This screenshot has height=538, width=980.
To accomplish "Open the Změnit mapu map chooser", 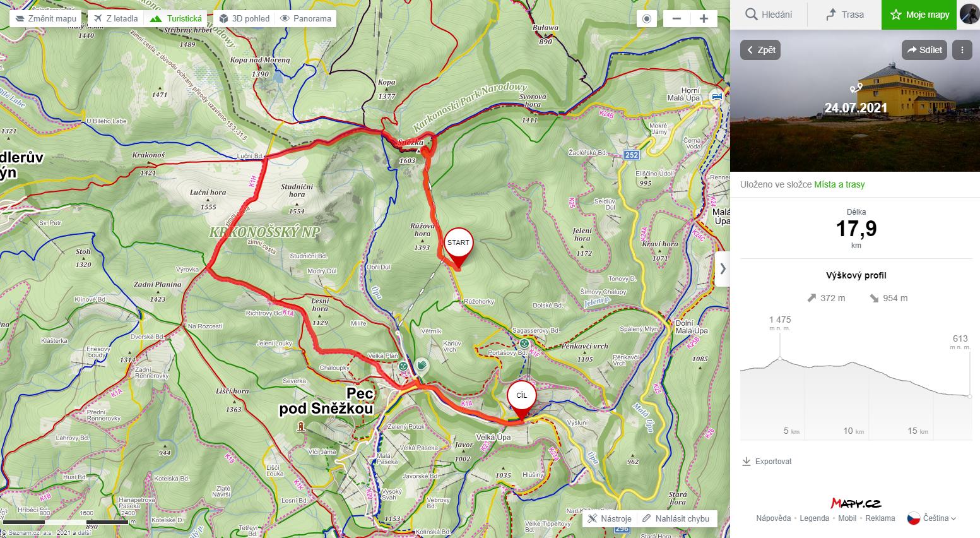I will 46,18.
